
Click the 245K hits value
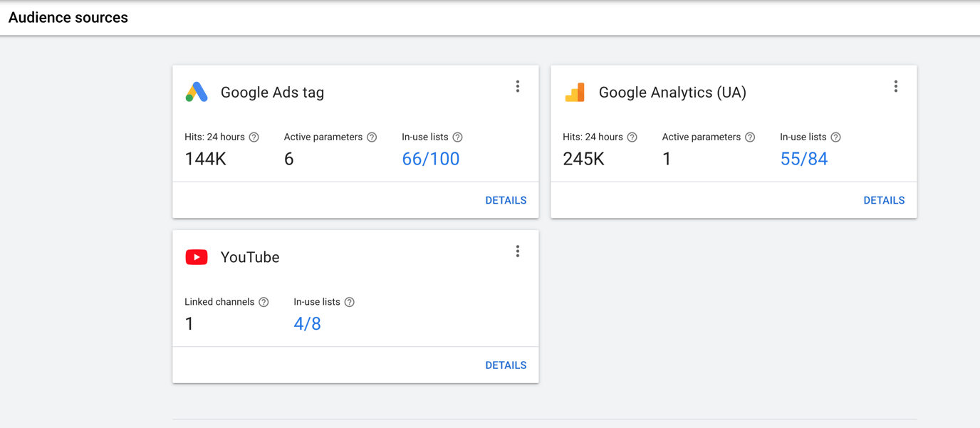[583, 159]
